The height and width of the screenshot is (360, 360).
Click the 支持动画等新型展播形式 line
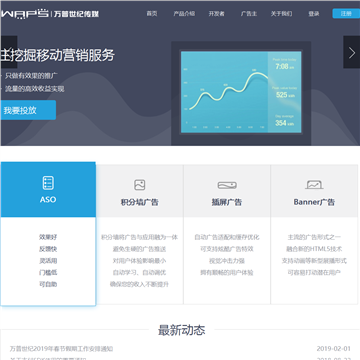coord(314,261)
